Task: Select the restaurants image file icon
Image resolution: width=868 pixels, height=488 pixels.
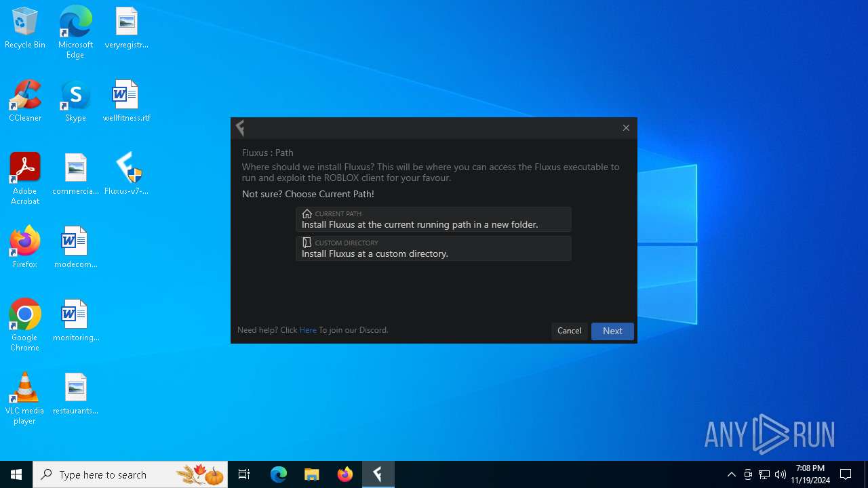Action: pos(75,394)
